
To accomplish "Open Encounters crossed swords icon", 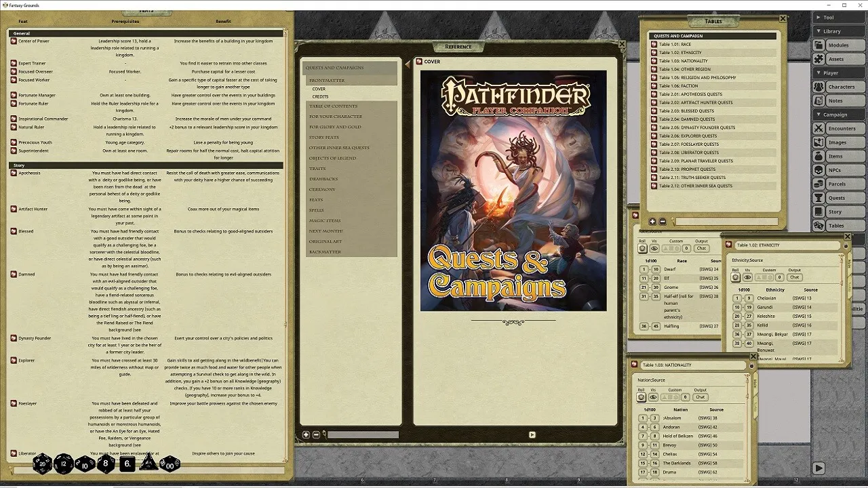I will click(x=819, y=128).
